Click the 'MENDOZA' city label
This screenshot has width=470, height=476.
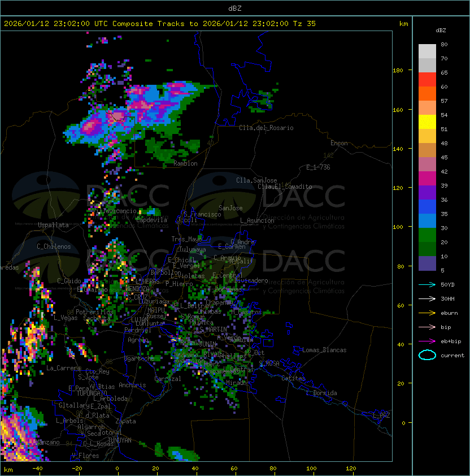coord(137,289)
